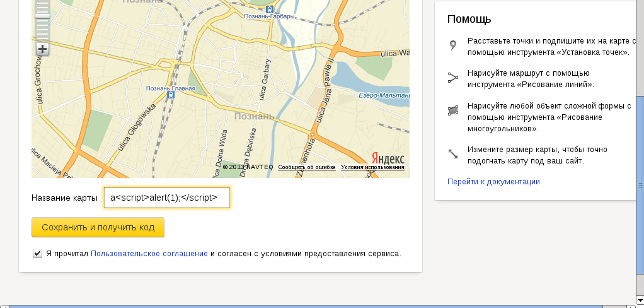Click the vertical page scrollbar

point(640,185)
